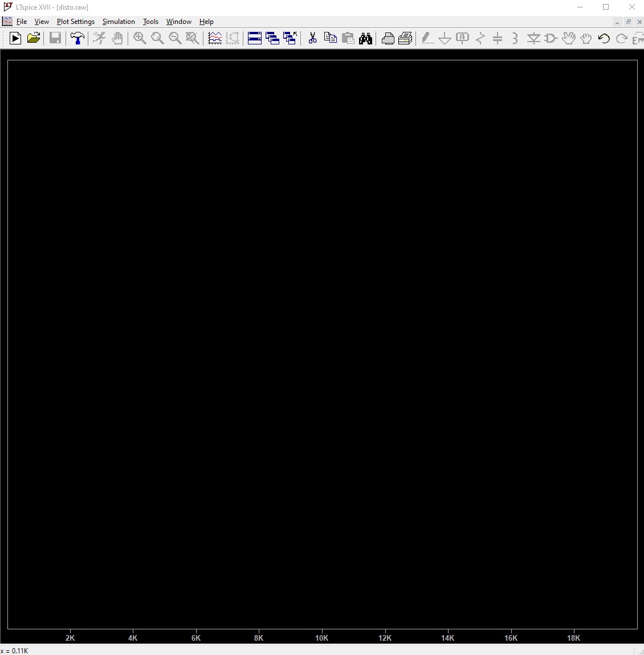Click the Paste clipboard icon
Screen dimensions: 644x655
tap(348, 38)
